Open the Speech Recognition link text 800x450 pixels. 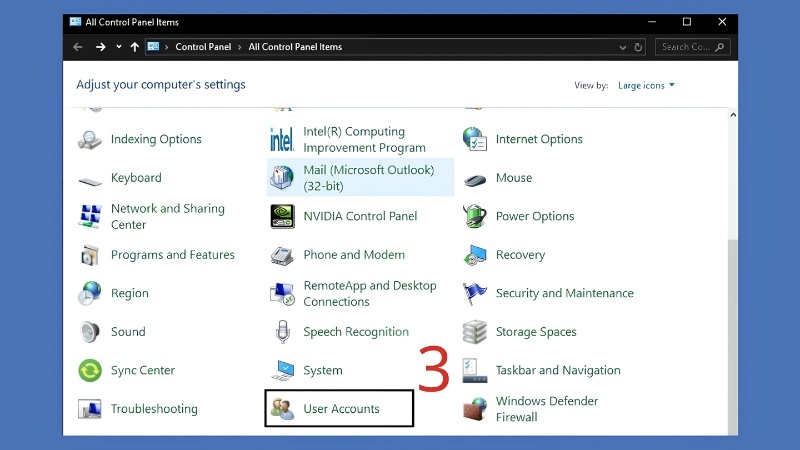point(356,332)
